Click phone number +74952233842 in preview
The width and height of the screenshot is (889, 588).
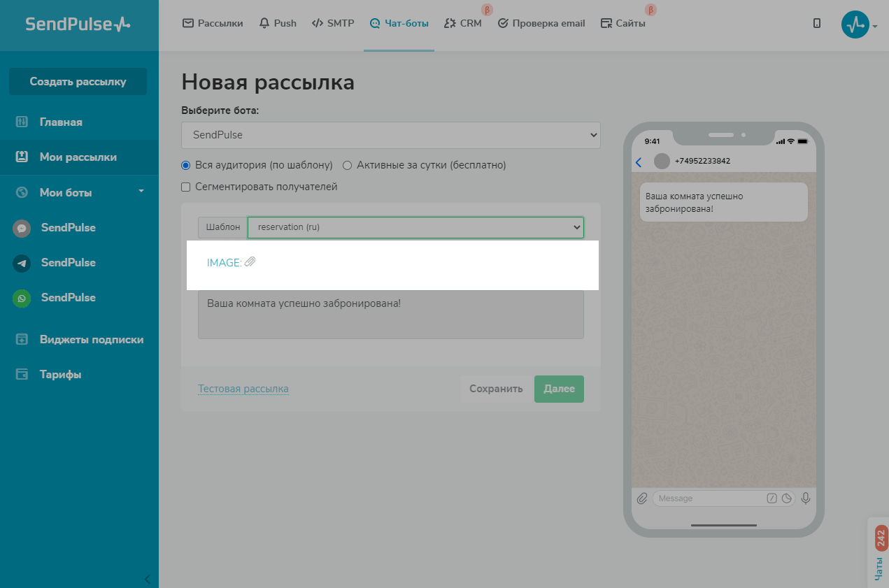point(702,162)
